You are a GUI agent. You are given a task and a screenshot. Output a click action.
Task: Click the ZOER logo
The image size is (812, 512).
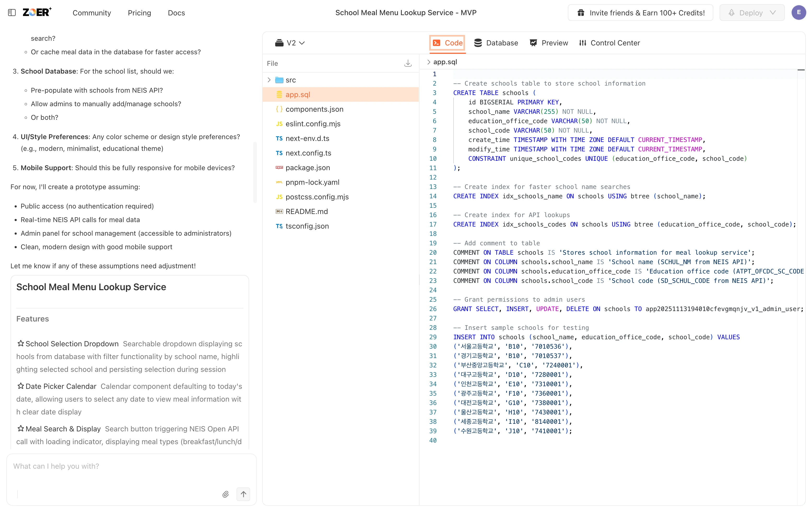[x=37, y=13]
